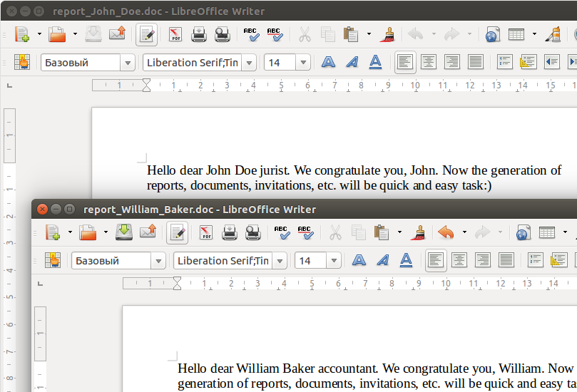
Task: Click Underline A icon in John_Doe window
Action: click(x=375, y=62)
